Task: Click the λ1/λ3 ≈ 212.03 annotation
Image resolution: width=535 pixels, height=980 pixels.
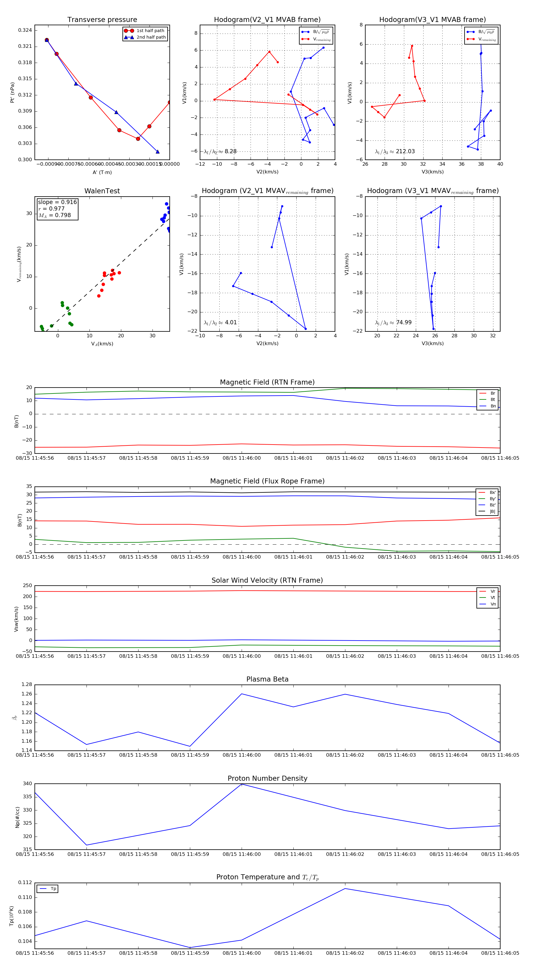Action: [395, 151]
